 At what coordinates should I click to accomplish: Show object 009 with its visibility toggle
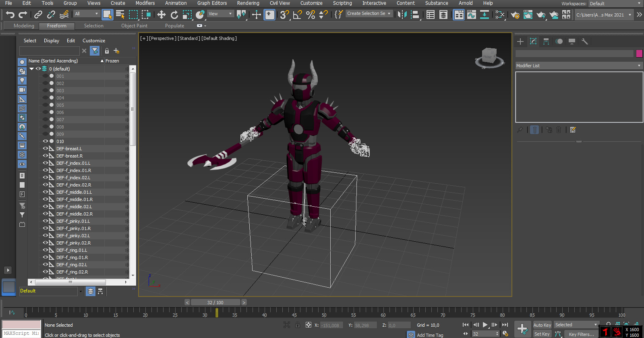[x=45, y=134]
